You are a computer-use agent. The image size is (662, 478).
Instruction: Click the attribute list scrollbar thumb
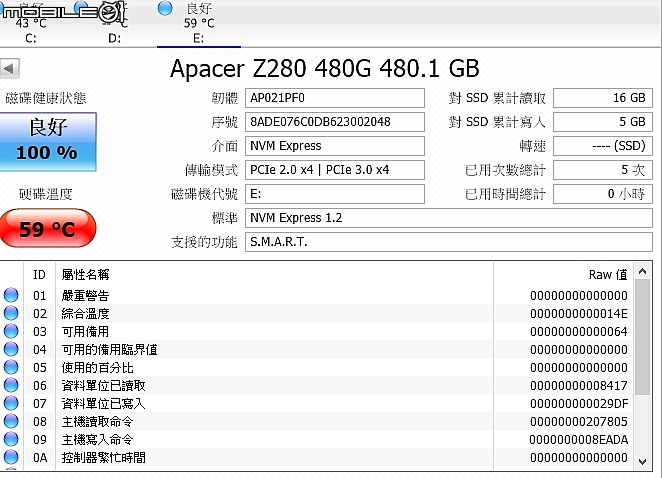(643, 337)
